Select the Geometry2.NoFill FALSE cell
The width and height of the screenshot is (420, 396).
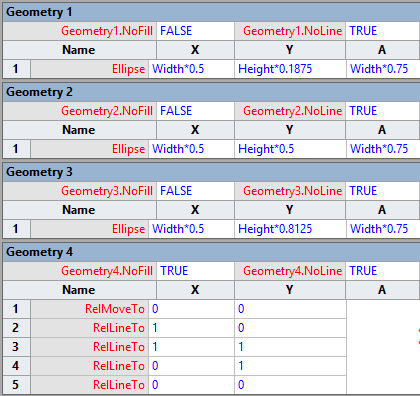click(195, 111)
